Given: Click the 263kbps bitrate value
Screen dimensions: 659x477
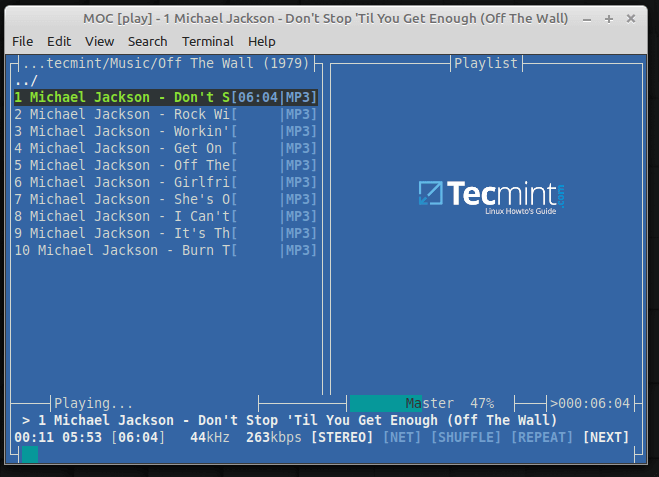Looking at the screenshot, I should (x=274, y=437).
